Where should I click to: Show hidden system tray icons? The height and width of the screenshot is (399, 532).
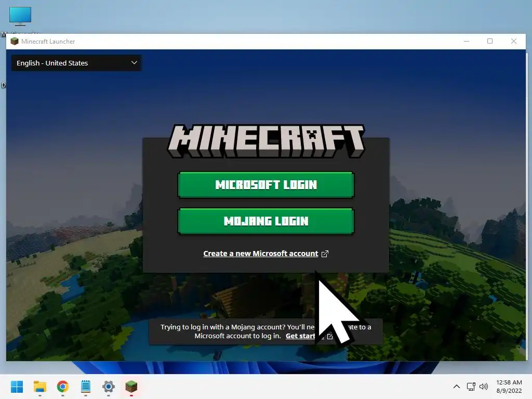pyautogui.click(x=457, y=387)
